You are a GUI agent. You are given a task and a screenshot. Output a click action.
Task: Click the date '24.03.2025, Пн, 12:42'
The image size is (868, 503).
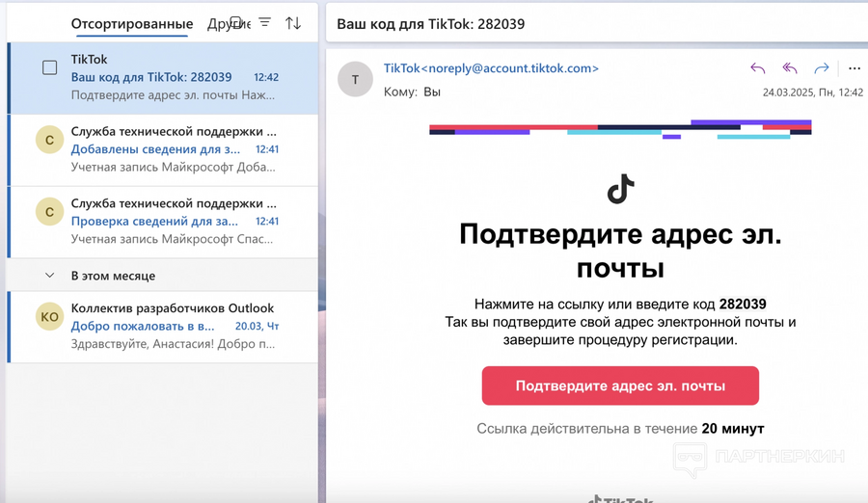(x=813, y=93)
